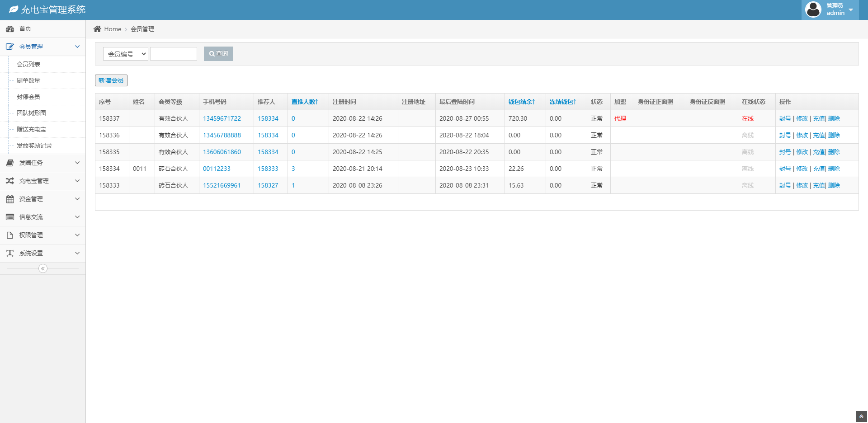Image resolution: width=868 pixels, height=423 pixels.
Task: Open the admin account dropdown caret
Action: pos(851,10)
